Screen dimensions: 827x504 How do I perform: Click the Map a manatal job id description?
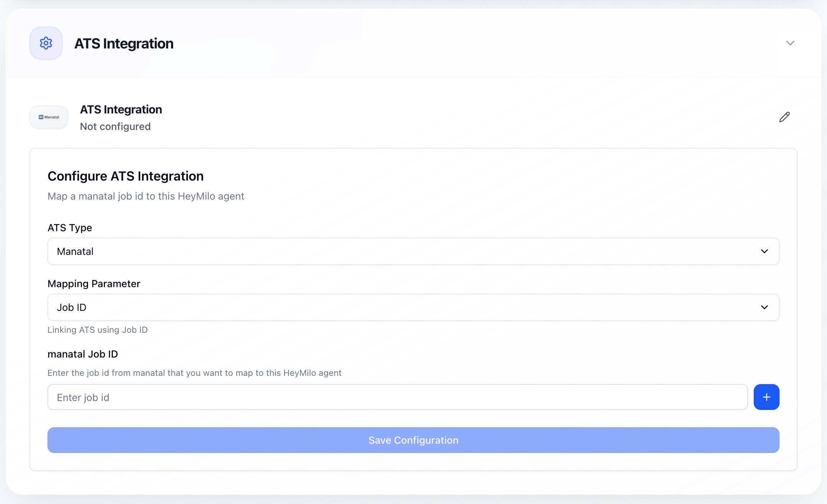(x=146, y=196)
